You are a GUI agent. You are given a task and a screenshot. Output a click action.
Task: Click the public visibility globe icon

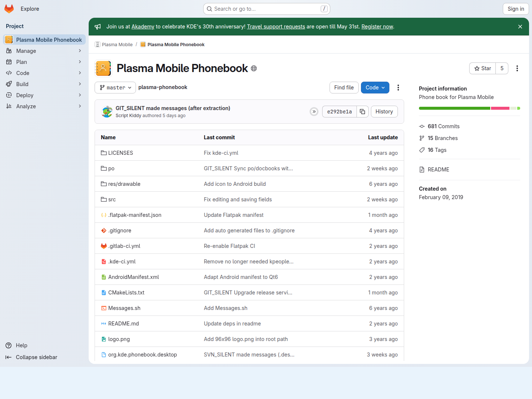tap(254, 68)
